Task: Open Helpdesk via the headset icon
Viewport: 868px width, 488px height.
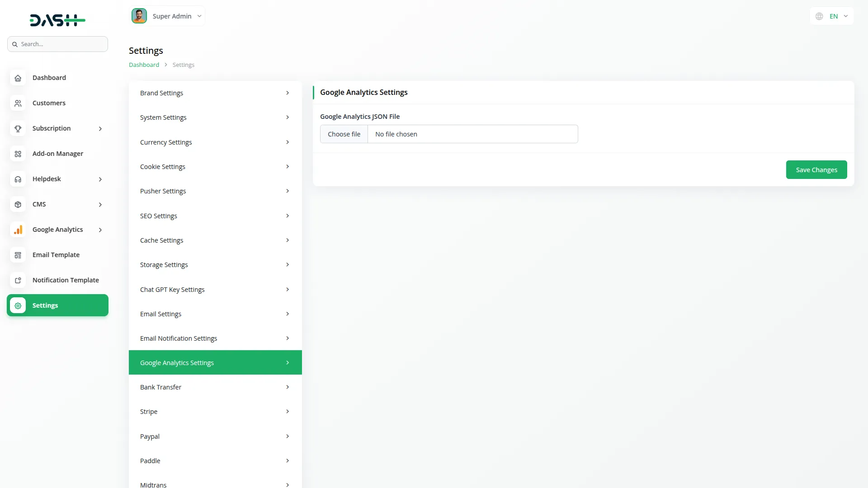Action: (x=18, y=179)
